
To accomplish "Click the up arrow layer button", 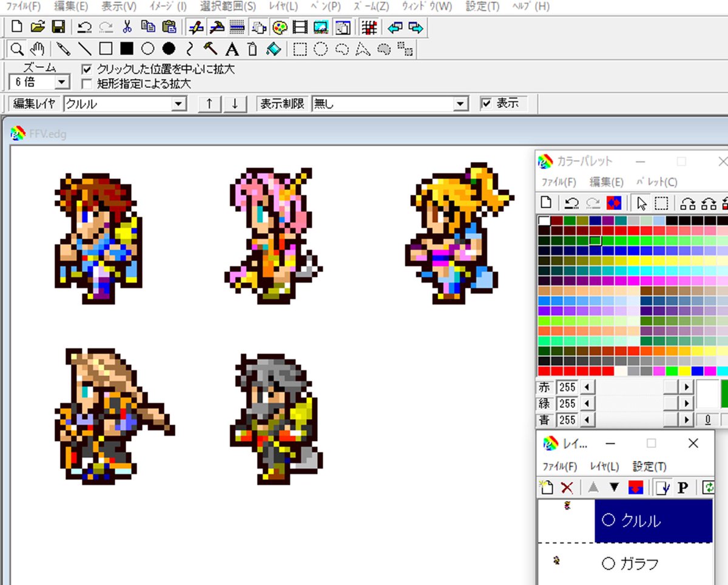I will click(x=210, y=104).
